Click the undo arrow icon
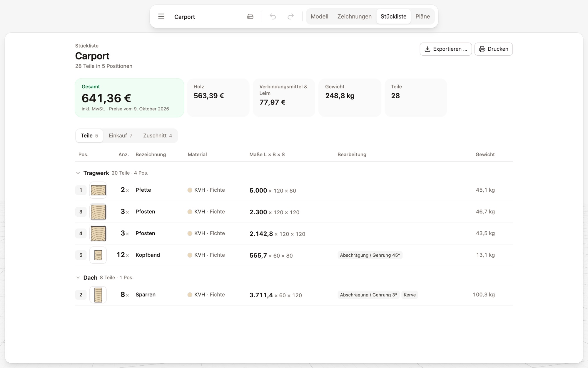Image resolution: width=588 pixels, height=368 pixels. pos(273,16)
